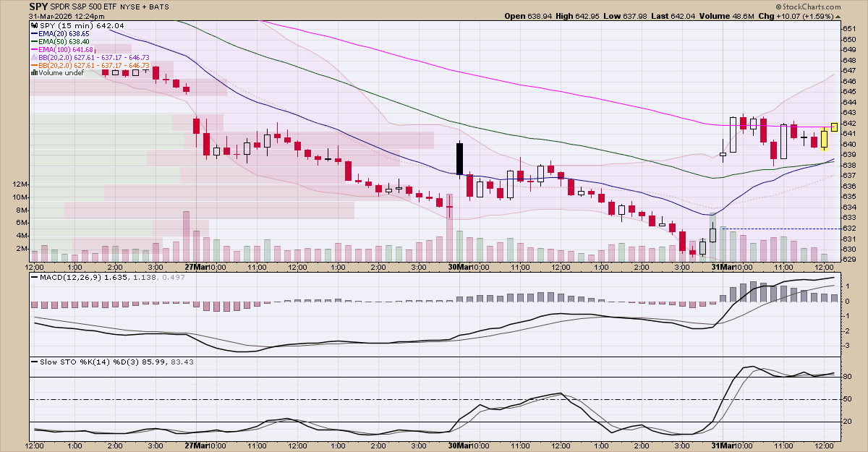The height and width of the screenshot is (452, 868).
Task: Click the candlestick icon beside SPY (15 min)
Action: coord(33,25)
